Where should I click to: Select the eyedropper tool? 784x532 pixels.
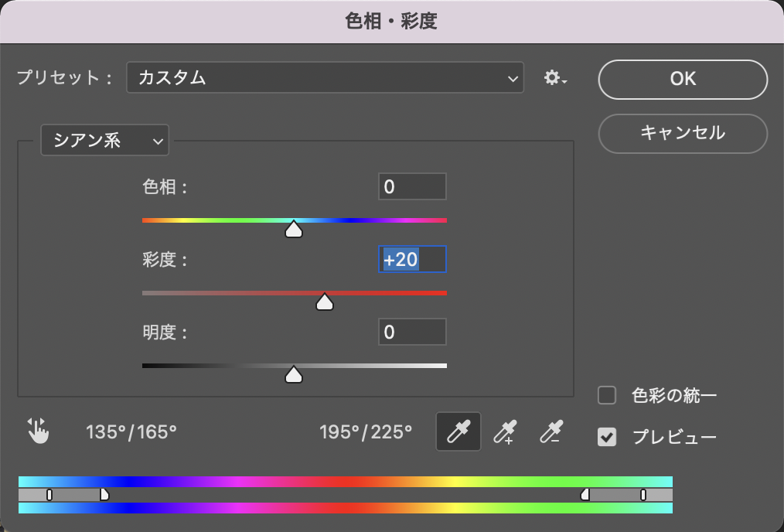click(458, 431)
